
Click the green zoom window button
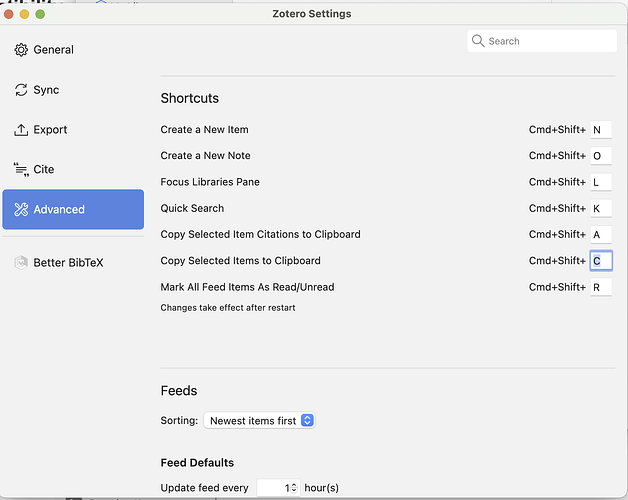pos(40,14)
